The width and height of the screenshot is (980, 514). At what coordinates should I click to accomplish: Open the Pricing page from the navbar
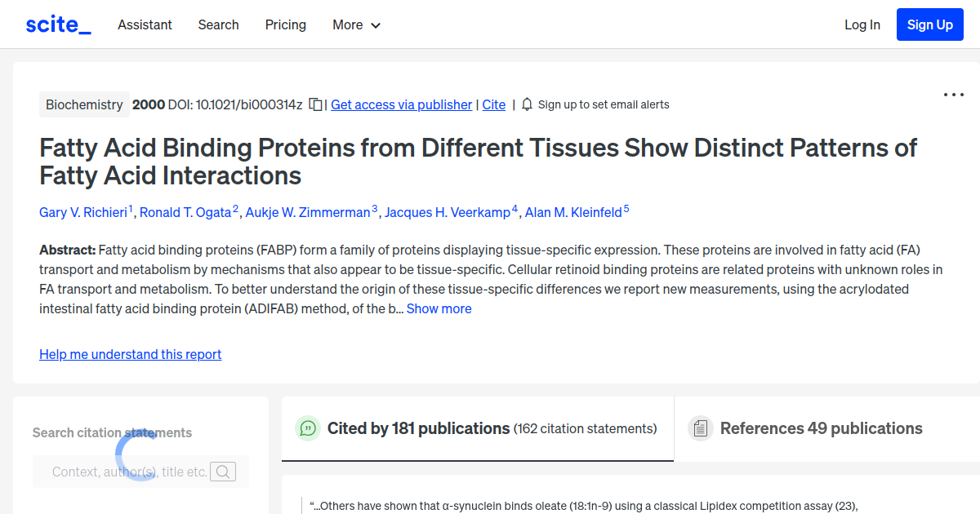(x=285, y=24)
